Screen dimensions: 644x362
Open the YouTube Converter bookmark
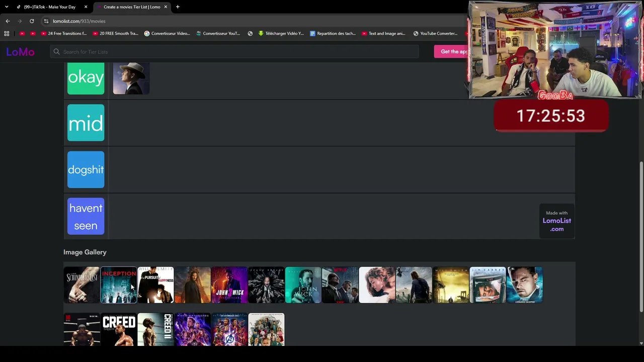pyautogui.click(x=435, y=34)
